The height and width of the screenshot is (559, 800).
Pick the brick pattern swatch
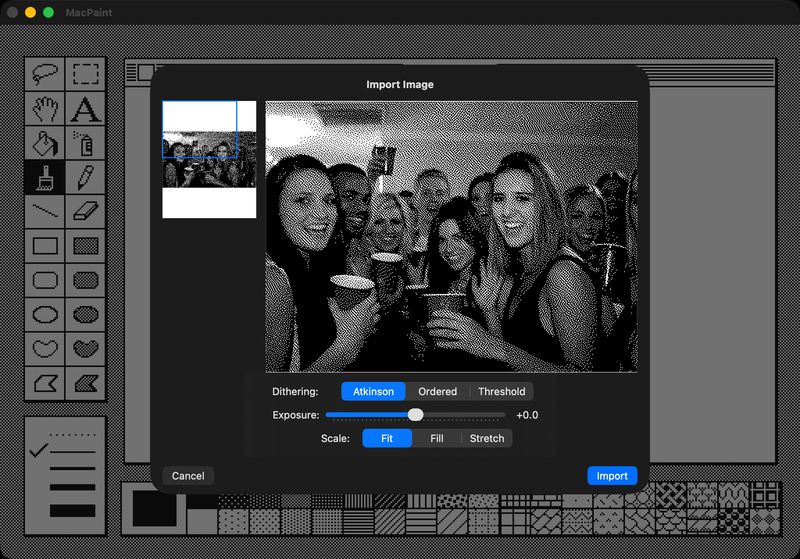[x=546, y=500]
